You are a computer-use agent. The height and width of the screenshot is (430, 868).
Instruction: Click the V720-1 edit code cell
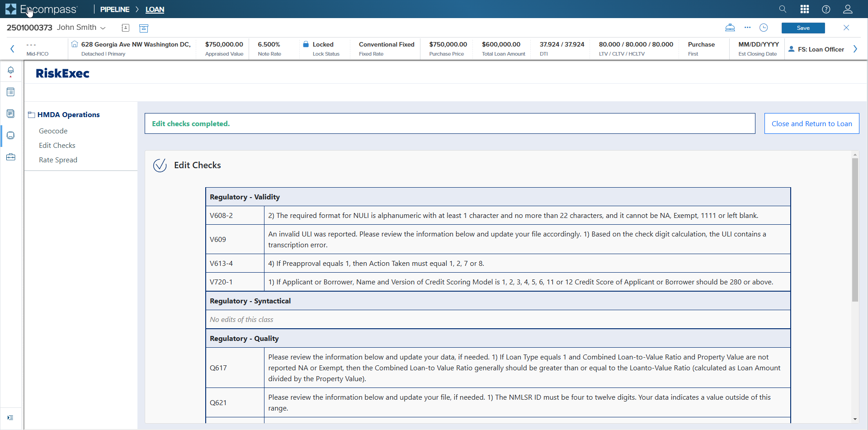click(x=235, y=282)
